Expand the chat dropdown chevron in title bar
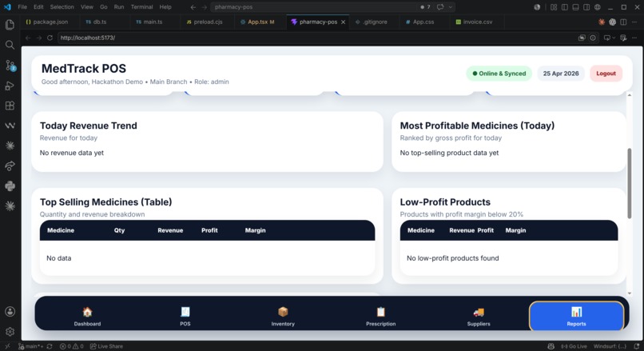Image resolution: width=644 pixels, height=351 pixels. (451, 7)
